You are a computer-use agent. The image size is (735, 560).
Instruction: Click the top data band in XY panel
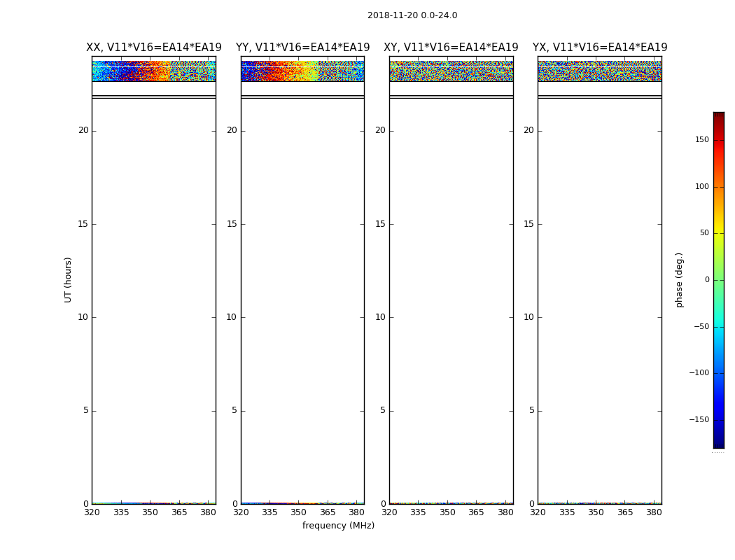[451, 71]
